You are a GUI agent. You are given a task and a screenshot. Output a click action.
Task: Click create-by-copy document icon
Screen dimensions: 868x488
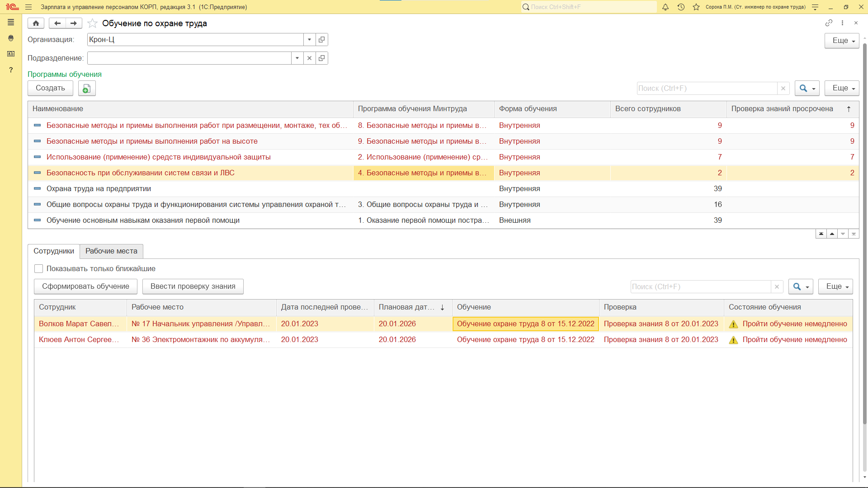(x=86, y=88)
